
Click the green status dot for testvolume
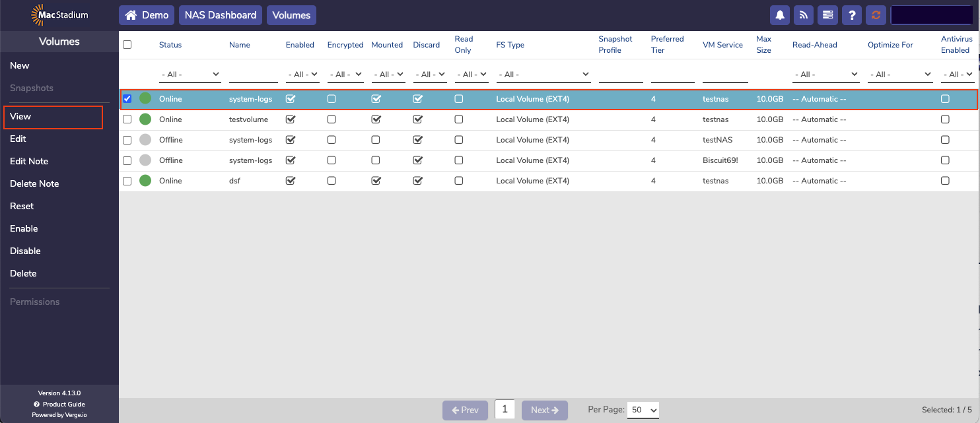145,119
